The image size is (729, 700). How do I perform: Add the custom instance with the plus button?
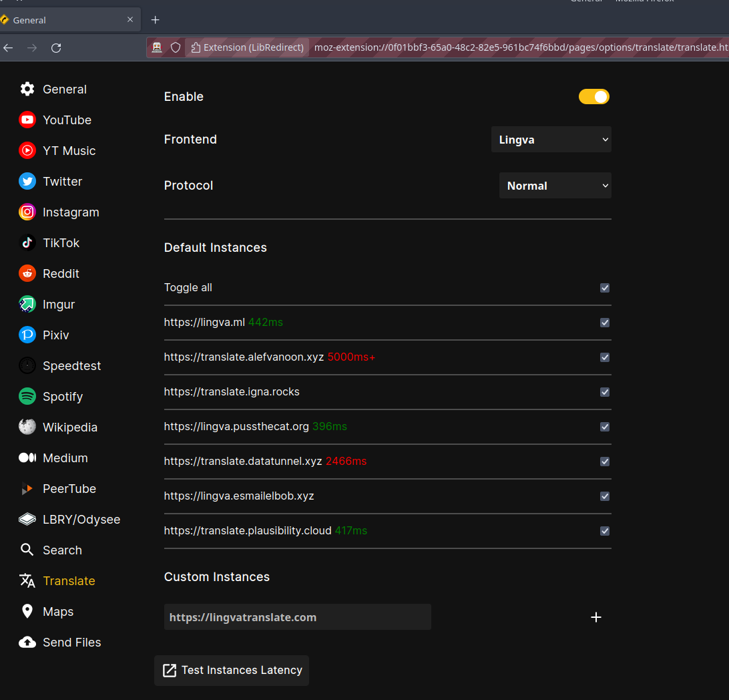(x=596, y=617)
